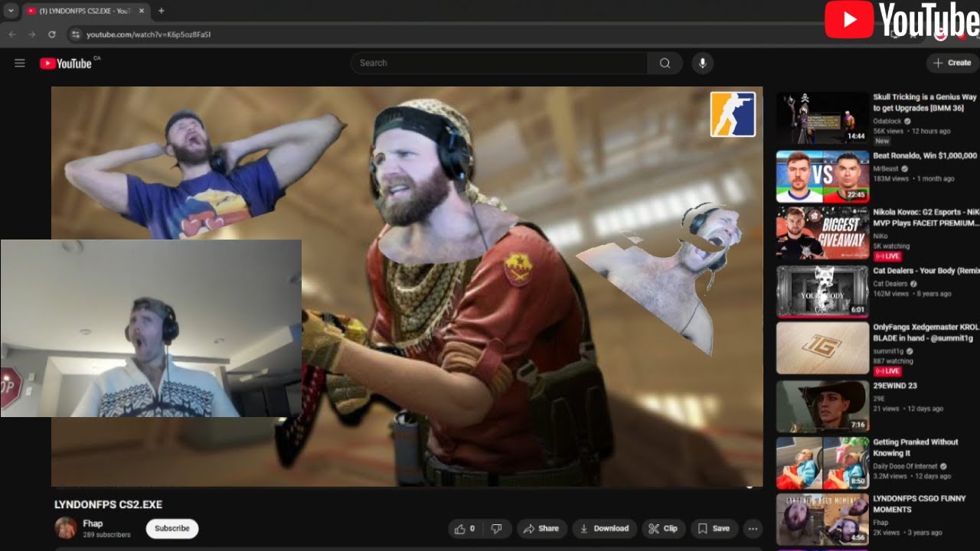Dislike the video with thumbs-down icon

click(x=496, y=528)
